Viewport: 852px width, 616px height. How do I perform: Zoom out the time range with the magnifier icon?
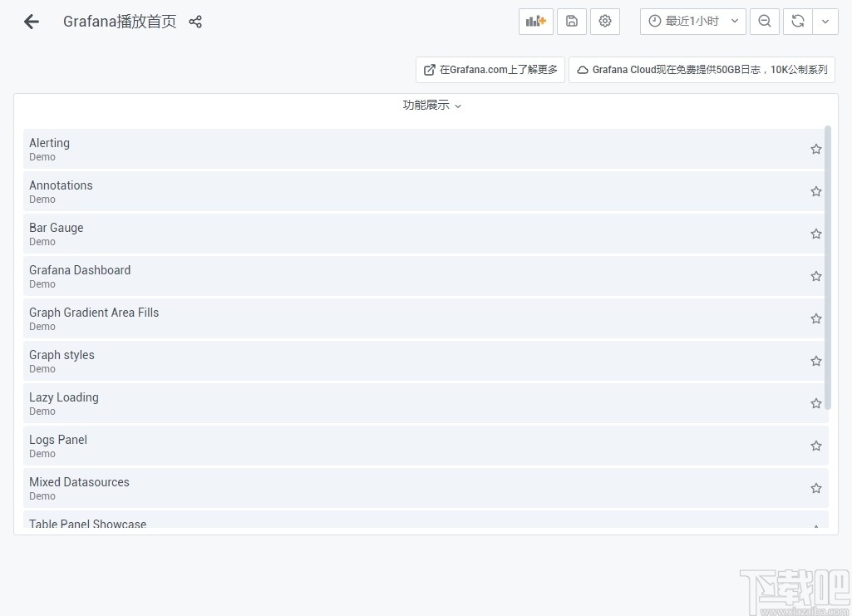[x=764, y=22]
